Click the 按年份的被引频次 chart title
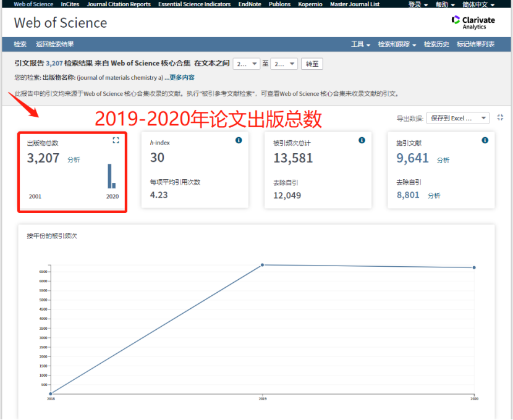Viewport: 513px width, 420px height. coord(52,236)
